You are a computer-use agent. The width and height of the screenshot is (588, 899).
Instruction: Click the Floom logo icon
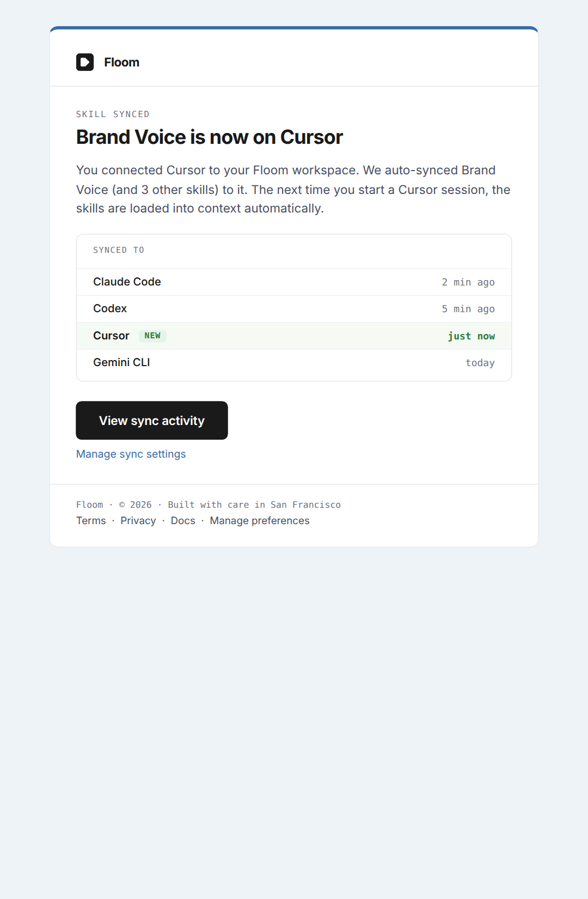click(x=85, y=62)
